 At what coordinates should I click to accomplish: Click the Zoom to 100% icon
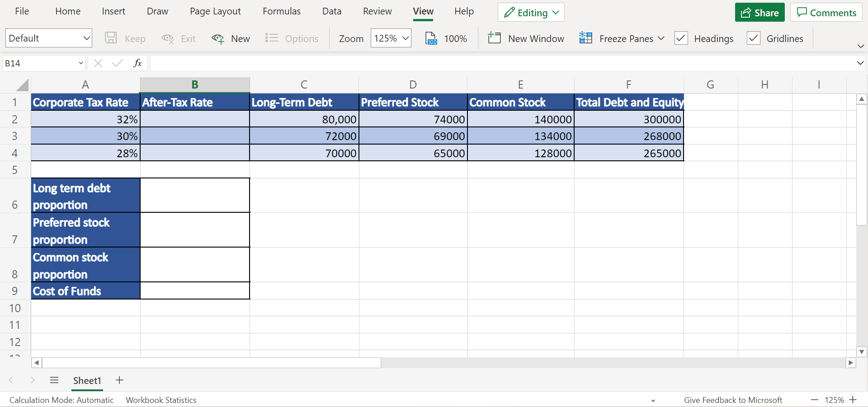pyautogui.click(x=446, y=38)
